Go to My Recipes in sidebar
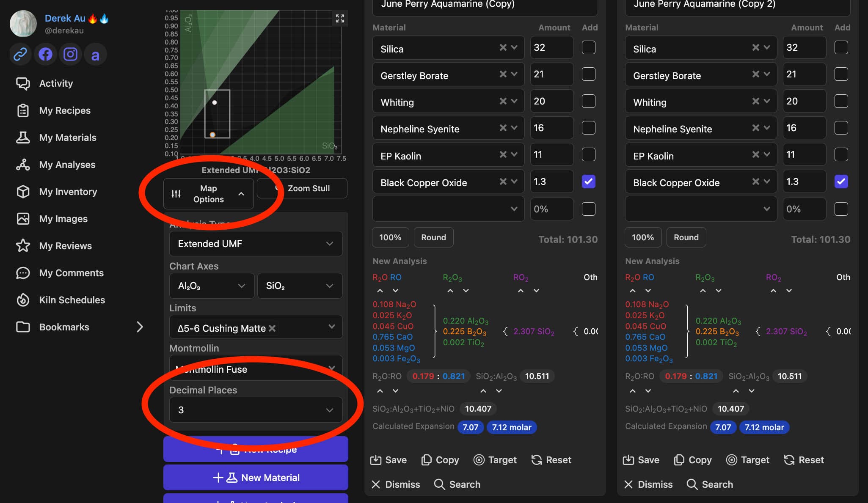 tap(64, 110)
